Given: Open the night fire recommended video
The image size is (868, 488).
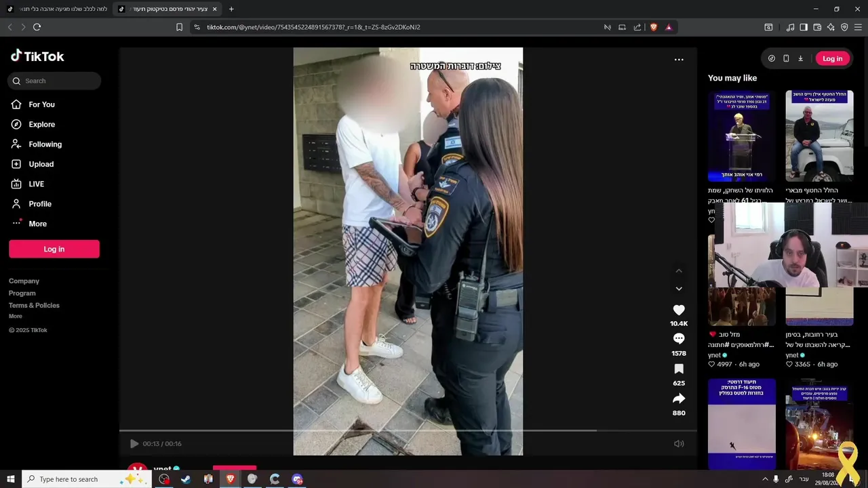Looking at the screenshot, I should tap(819, 424).
